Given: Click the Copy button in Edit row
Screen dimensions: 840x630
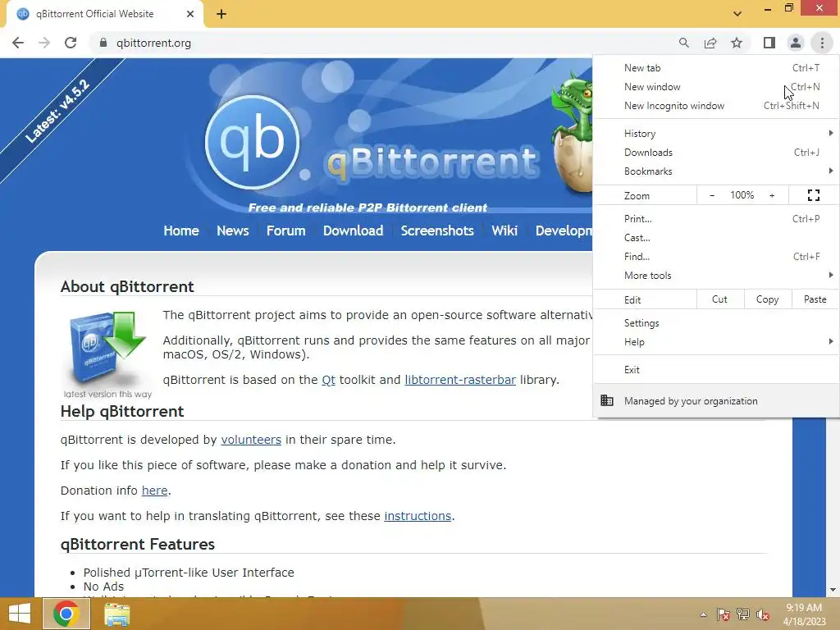Looking at the screenshot, I should [768, 299].
